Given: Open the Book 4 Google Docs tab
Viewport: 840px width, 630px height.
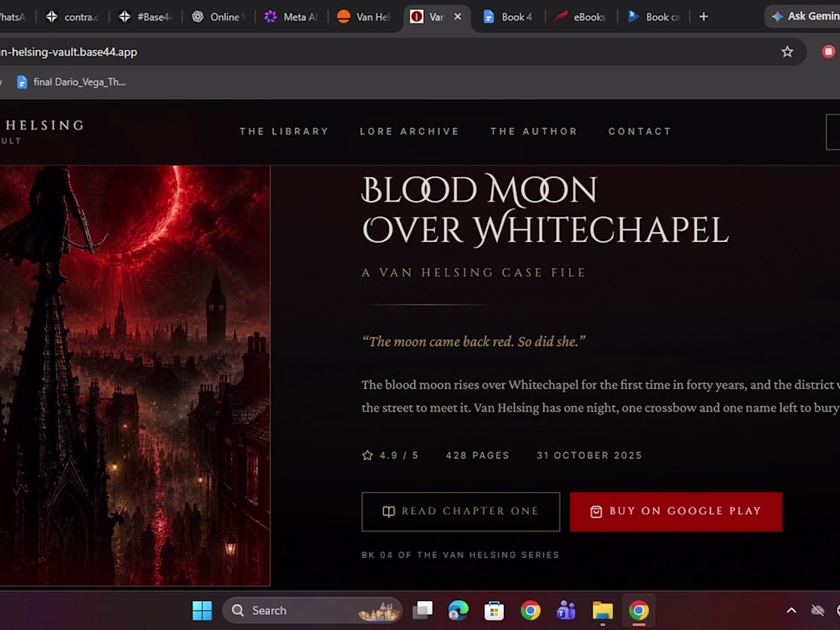Looking at the screenshot, I should click(x=509, y=17).
